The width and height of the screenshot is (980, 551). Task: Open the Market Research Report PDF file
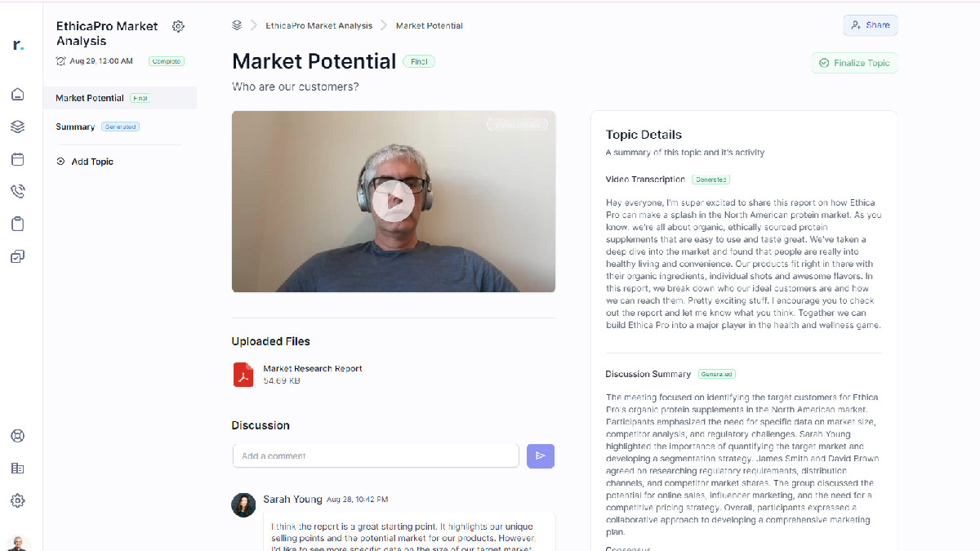pyautogui.click(x=312, y=368)
